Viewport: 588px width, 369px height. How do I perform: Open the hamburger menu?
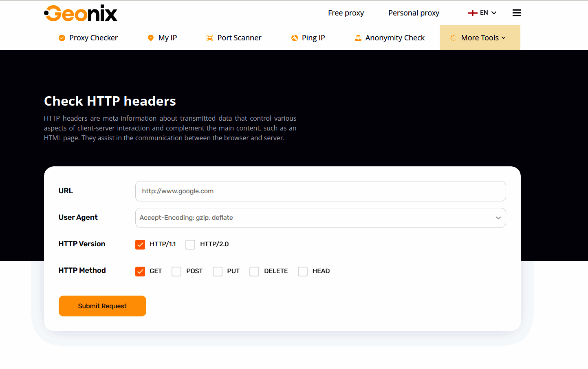(x=516, y=13)
